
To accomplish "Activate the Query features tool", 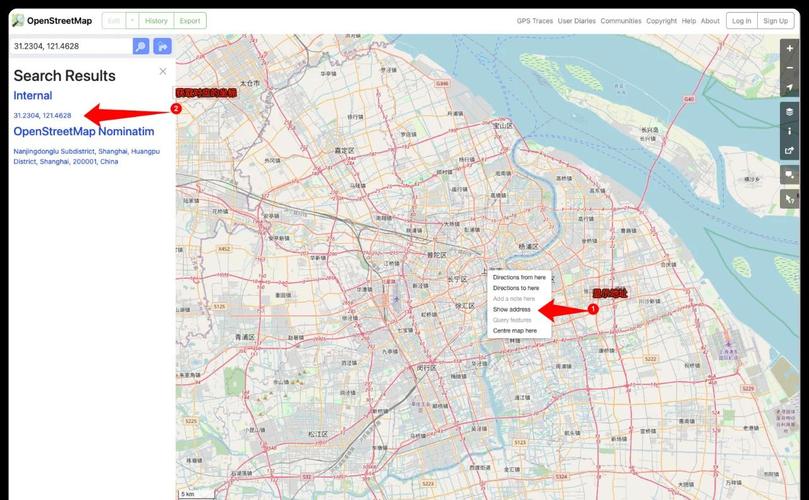I will [790, 199].
